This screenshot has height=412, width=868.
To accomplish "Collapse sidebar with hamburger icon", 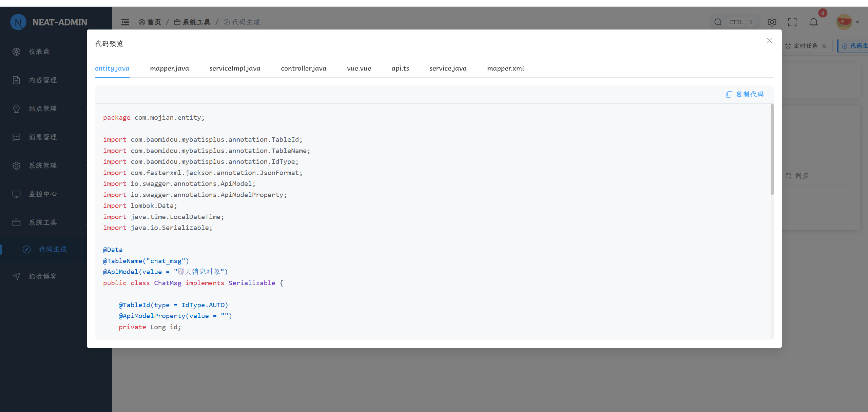I will pyautogui.click(x=125, y=22).
